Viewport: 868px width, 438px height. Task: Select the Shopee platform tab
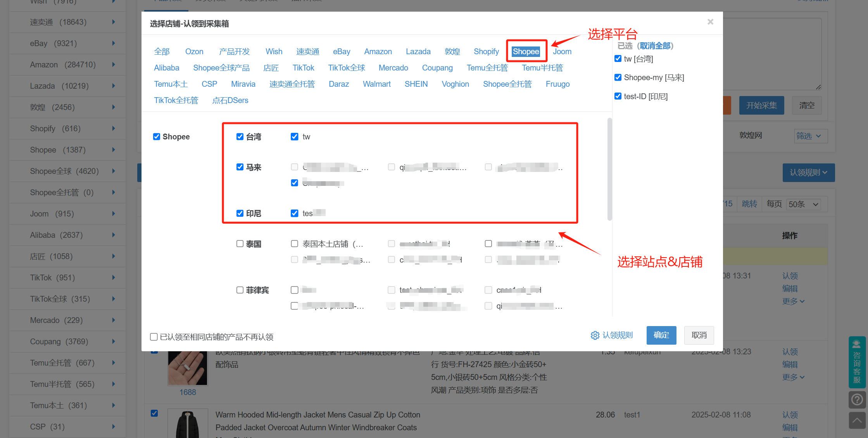(x=526, y=52)
